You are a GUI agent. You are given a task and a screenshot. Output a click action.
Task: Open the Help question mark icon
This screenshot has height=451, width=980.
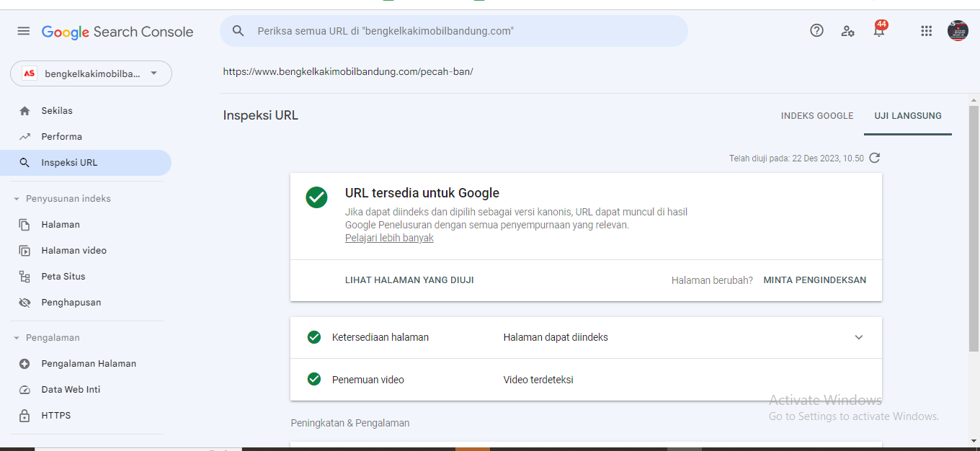point(816,30)
